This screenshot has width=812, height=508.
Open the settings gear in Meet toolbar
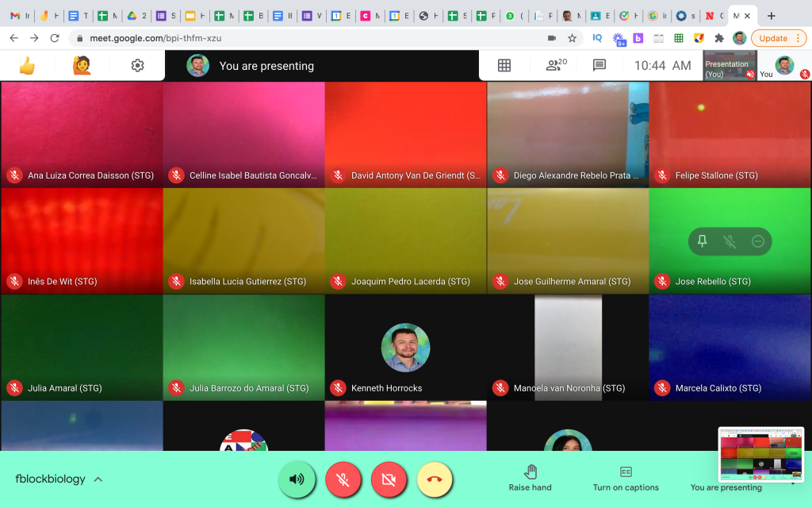point(137,66)
